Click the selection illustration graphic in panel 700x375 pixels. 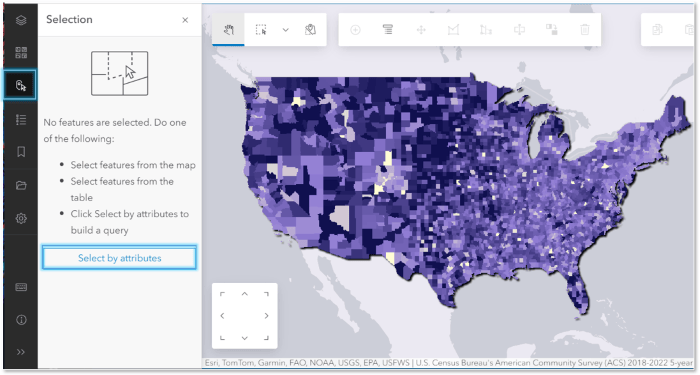(120, 73)
